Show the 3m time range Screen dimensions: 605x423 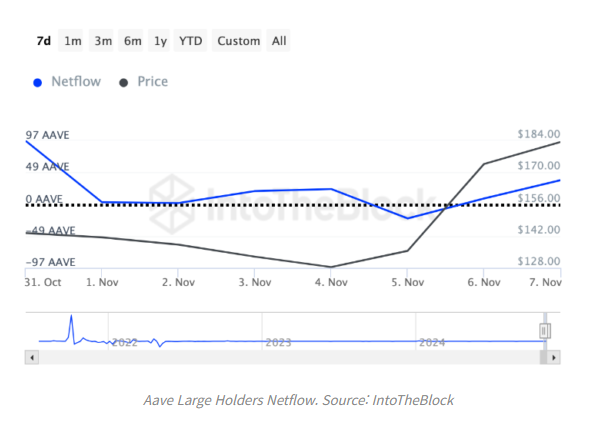102,41
